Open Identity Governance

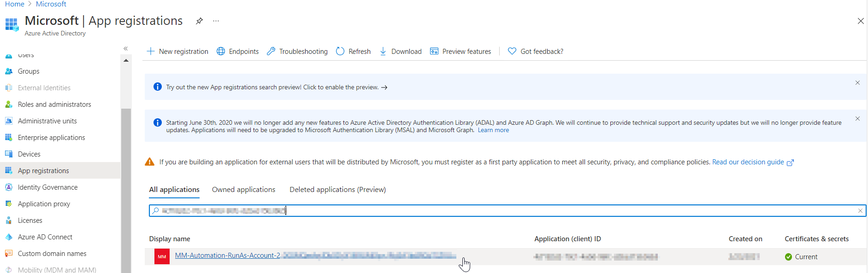[x=48, y=187]
